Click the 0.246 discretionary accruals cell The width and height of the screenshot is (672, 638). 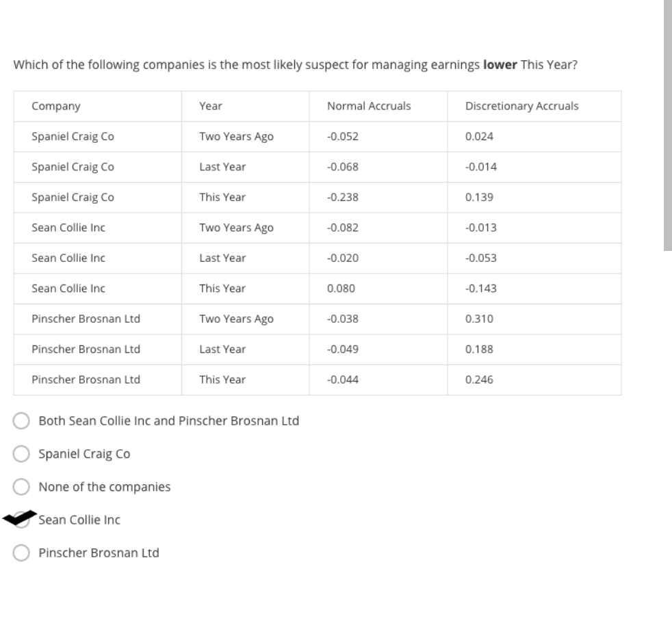point(479,380)
